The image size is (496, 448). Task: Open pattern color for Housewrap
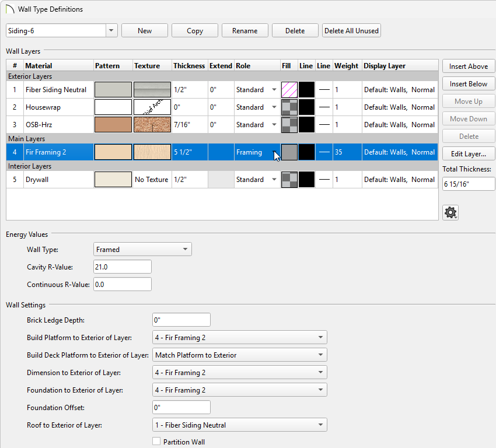[113, 107]
